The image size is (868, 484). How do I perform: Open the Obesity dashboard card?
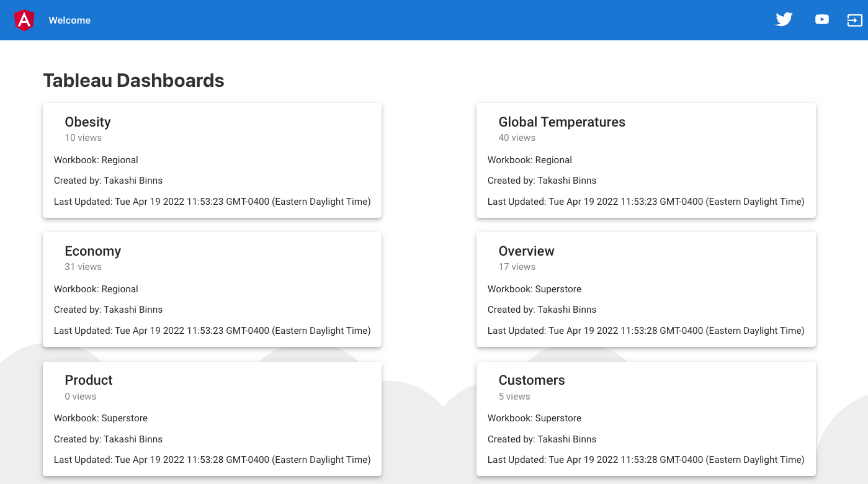point(212,160)
